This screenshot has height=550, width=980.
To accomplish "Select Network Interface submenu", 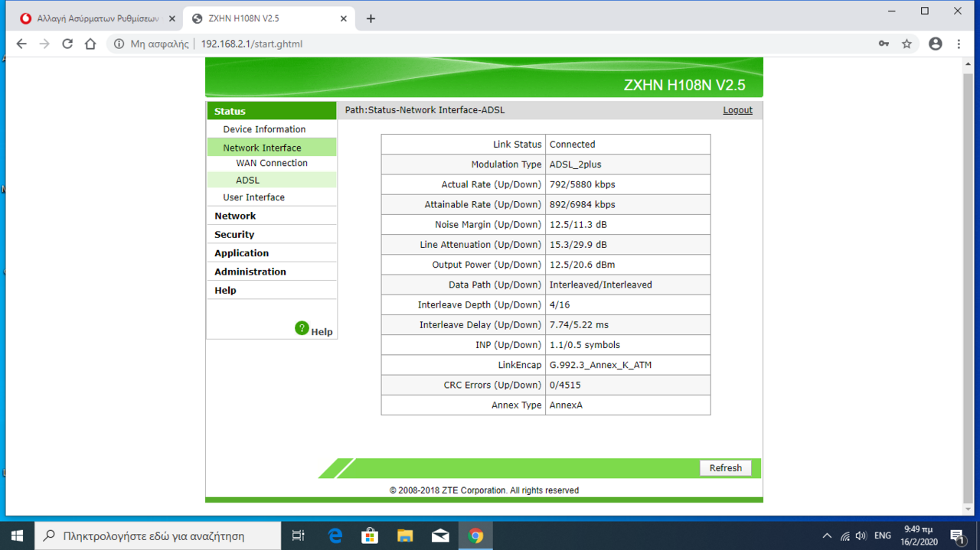I will pos(272,148).
